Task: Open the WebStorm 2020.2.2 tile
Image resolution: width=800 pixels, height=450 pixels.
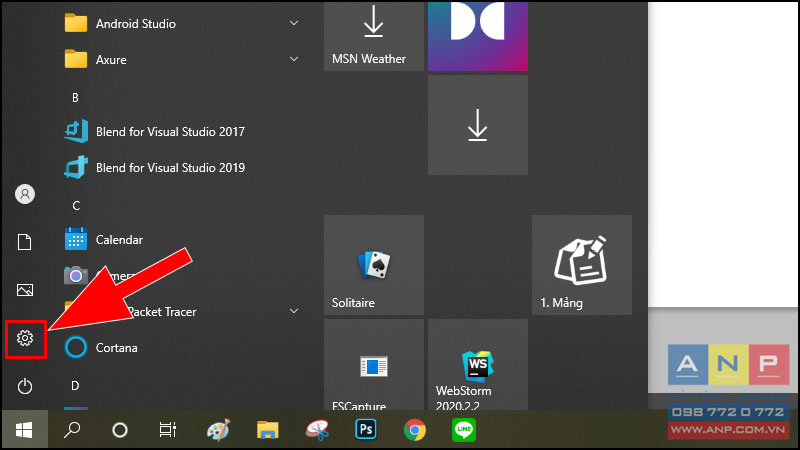Action: tap(478, 365)
